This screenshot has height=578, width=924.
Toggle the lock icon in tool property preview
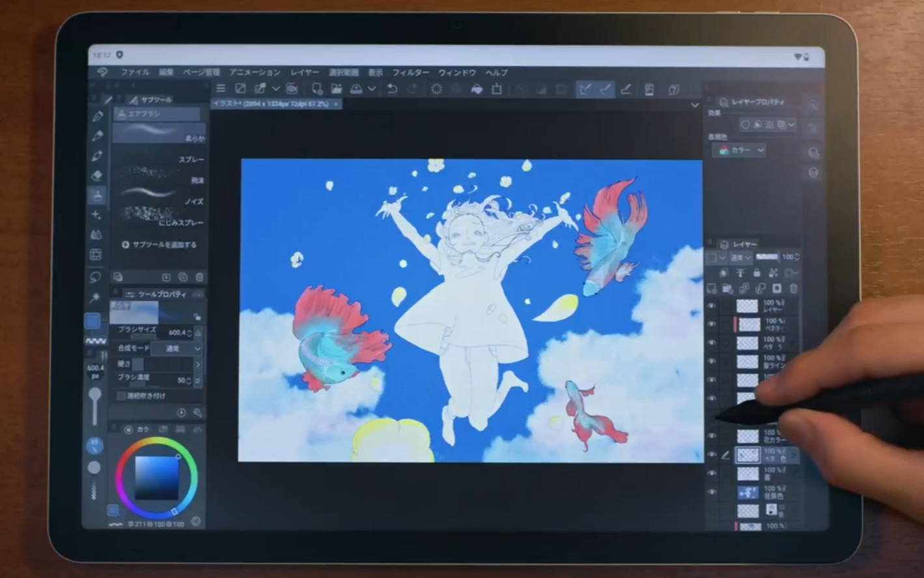click(x=197, y=317)
